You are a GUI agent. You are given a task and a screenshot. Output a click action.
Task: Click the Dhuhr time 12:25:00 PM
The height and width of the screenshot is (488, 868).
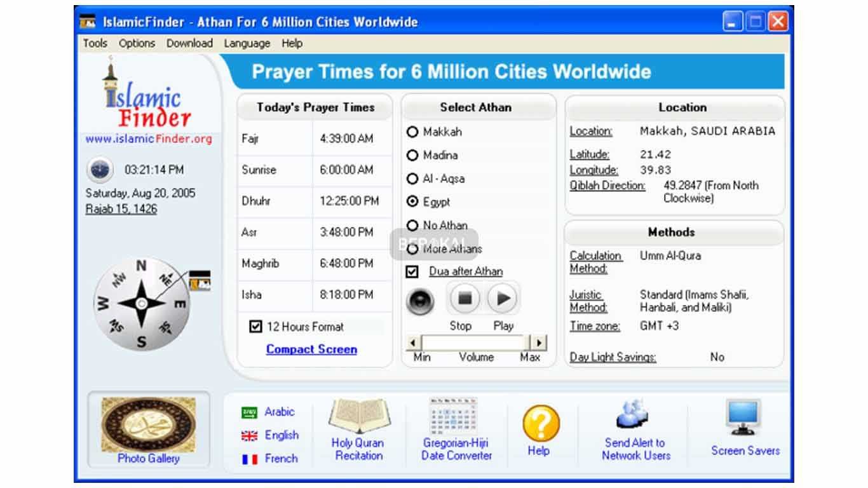tap(349, 201)
